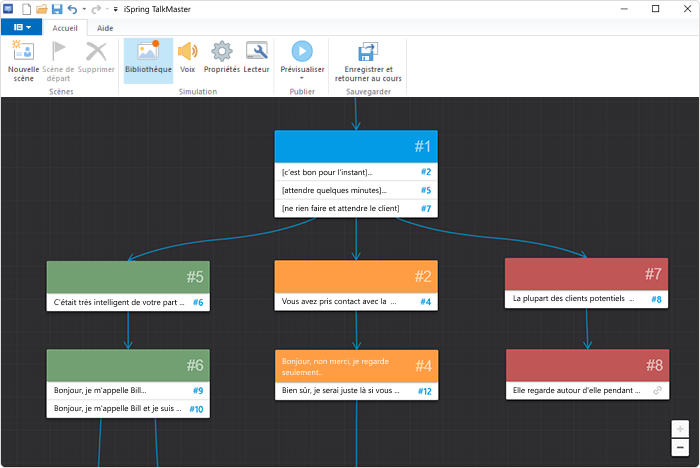Click the open folder icon in title bar

coord(42,9)
